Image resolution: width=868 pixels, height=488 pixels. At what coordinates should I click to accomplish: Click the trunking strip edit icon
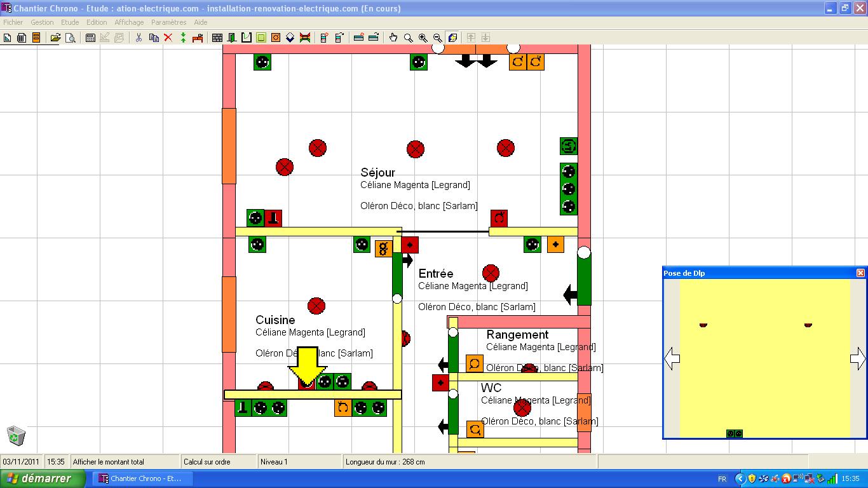tap(374, 38)
